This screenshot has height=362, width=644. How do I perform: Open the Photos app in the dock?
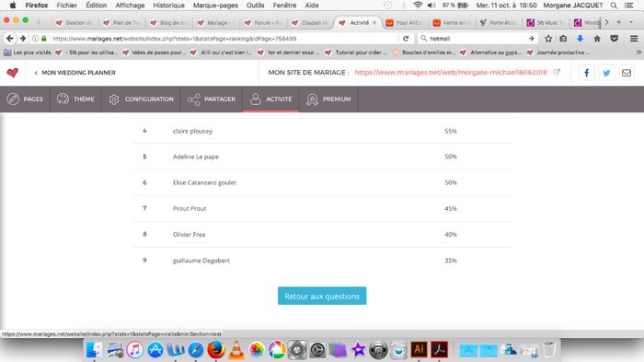[257, 350]
